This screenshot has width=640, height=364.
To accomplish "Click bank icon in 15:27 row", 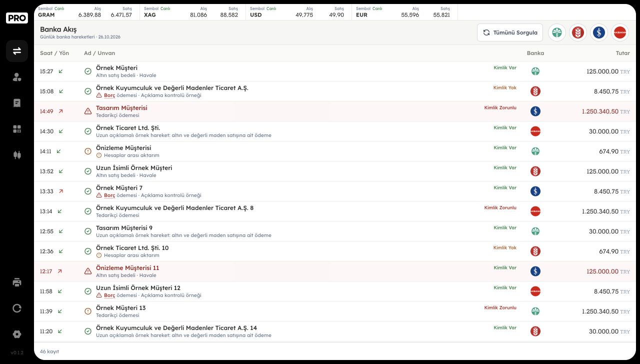I will (x=535, y=71).
